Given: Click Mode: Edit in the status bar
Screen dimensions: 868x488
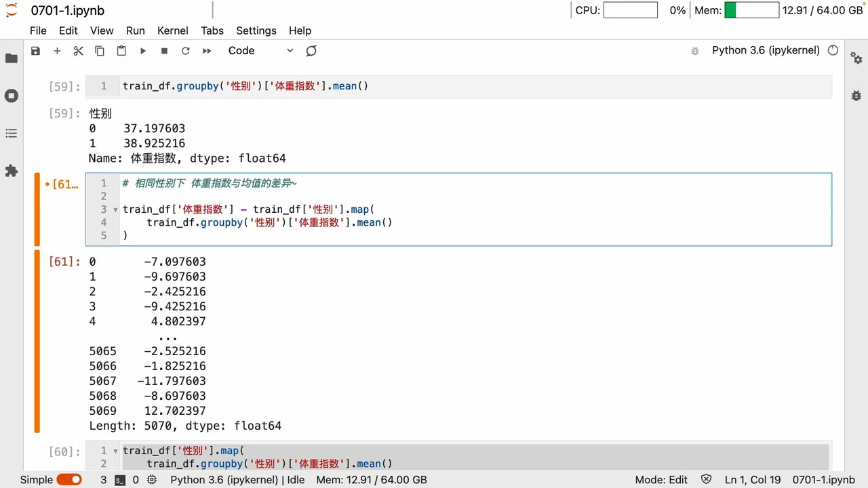Looking at the screenshot, I should (661, 480).
